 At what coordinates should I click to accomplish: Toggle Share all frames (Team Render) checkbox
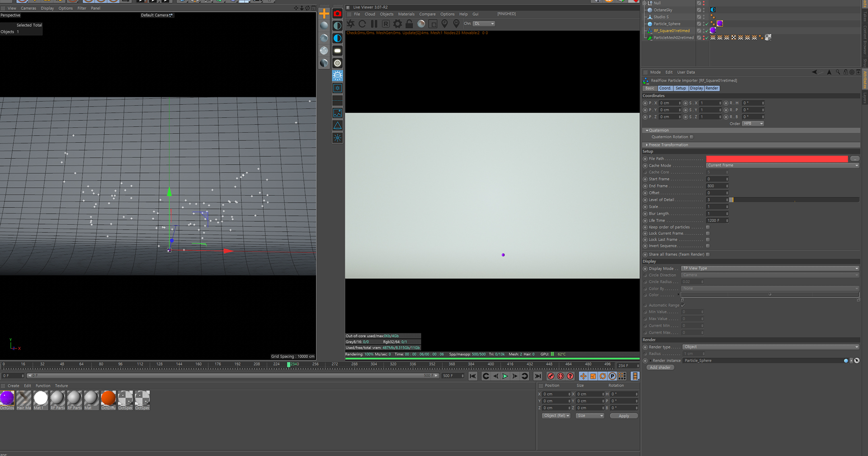pyautogui.click(x=708, y=254)
